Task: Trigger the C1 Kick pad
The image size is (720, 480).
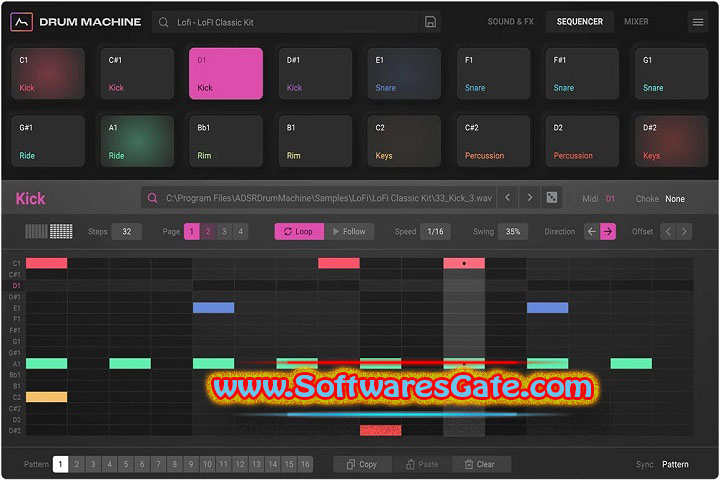Action: pyautogui.click(x=48, y=73)
